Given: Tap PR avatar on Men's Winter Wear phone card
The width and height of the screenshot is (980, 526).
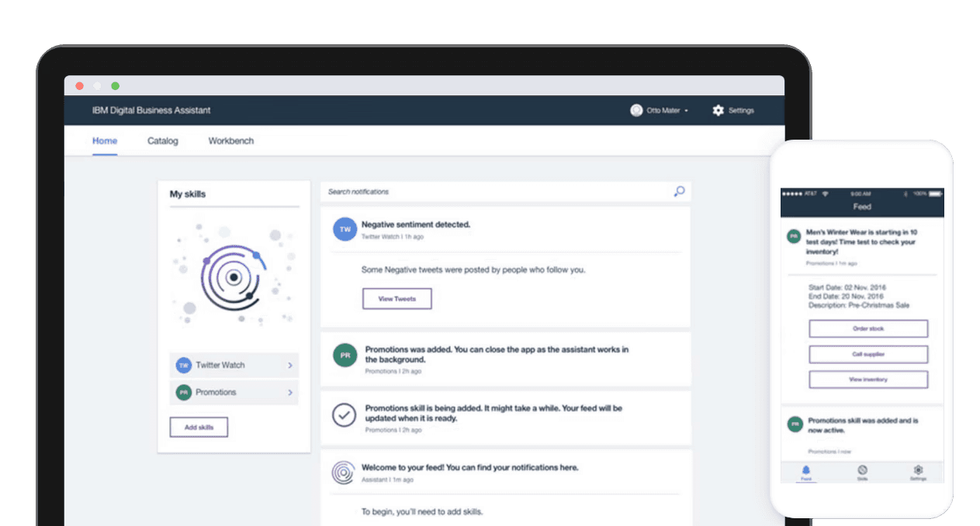Looking at the screenshot, I should point(794,236).
